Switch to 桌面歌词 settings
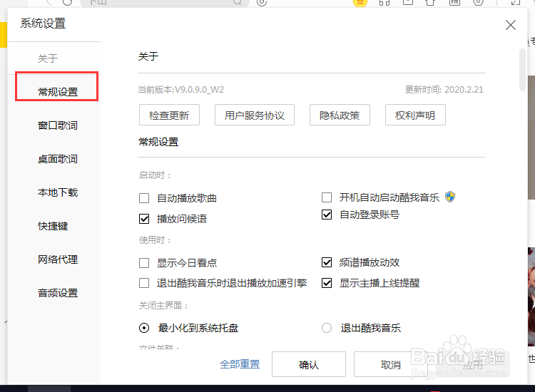 click(58, 159)
